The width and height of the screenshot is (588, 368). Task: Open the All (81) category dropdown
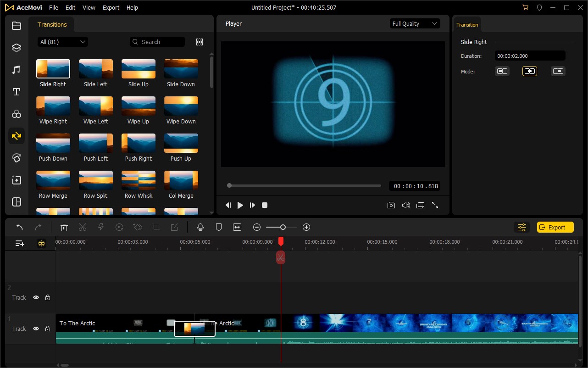[x=63, y=42]
